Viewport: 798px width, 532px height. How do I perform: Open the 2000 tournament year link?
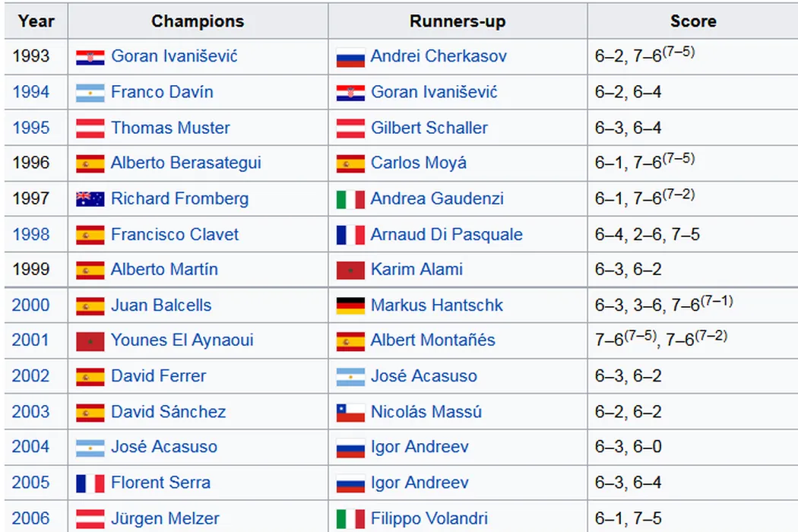31,305
